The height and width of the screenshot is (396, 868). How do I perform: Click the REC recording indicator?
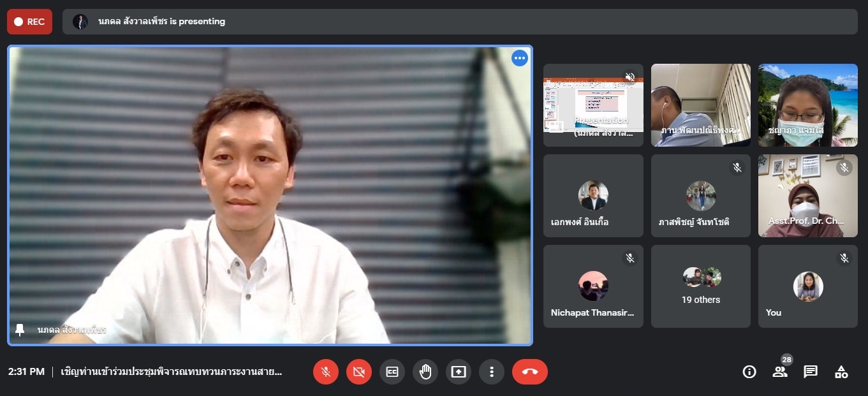[x=29, y=22]
